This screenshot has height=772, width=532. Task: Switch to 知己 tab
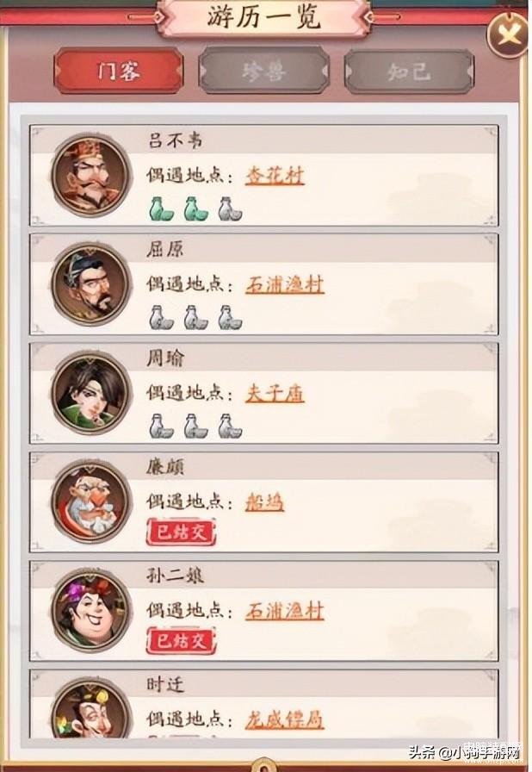pos(409,72)
